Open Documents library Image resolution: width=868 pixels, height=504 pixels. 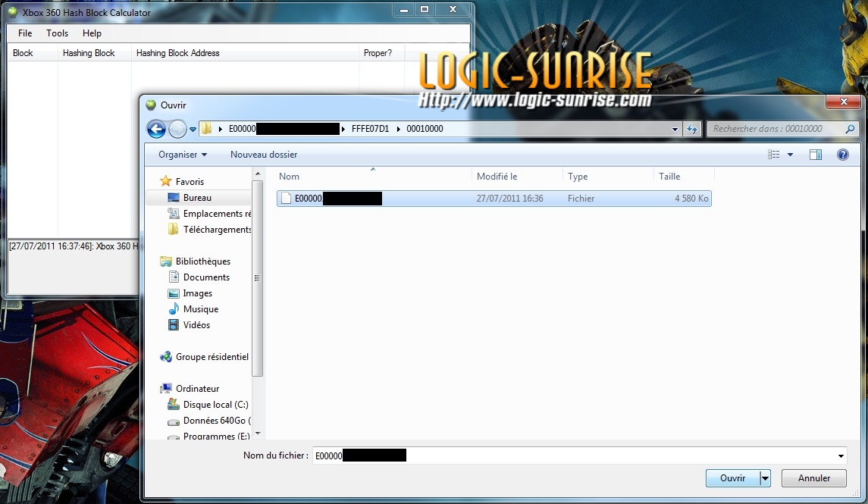point(206,277)
